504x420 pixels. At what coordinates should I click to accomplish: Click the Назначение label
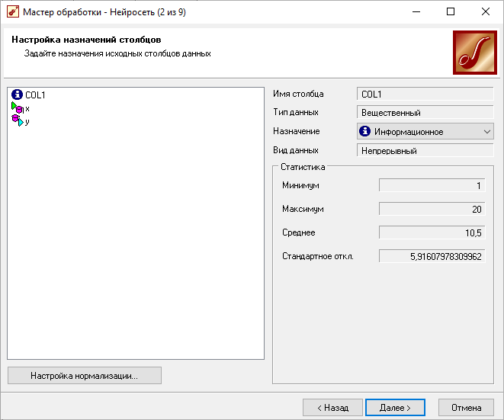tap(297, 131)
